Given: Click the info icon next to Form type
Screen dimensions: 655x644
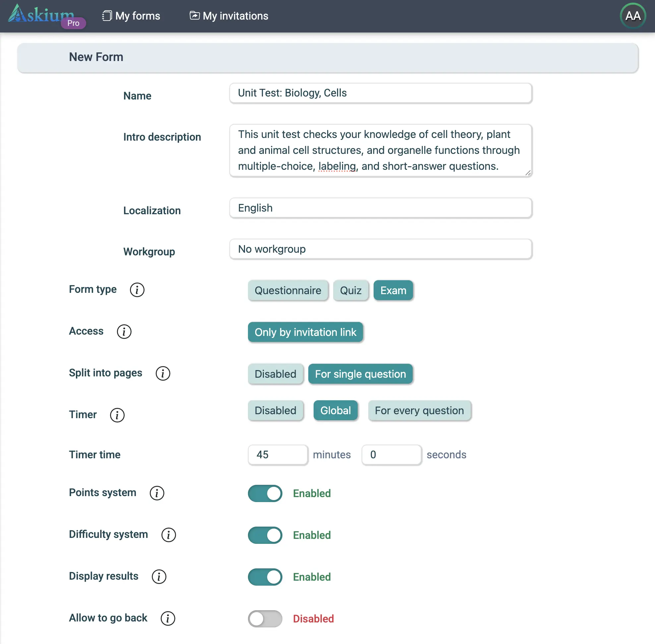Looking at the screenshot, I should [x=137, y=290].
